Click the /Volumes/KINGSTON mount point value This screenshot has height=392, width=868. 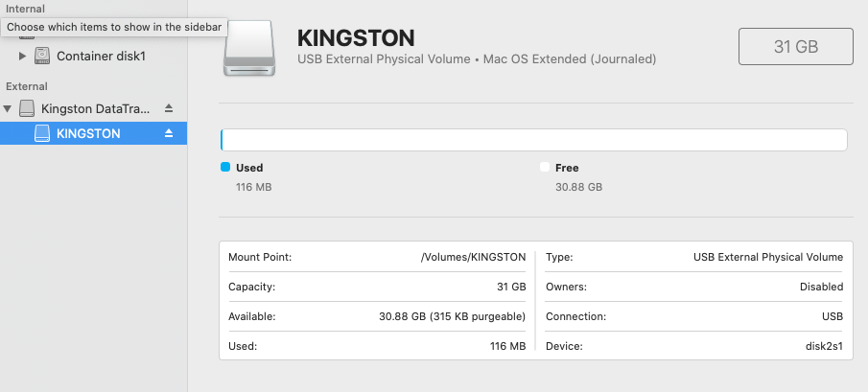tap(473, 257)
